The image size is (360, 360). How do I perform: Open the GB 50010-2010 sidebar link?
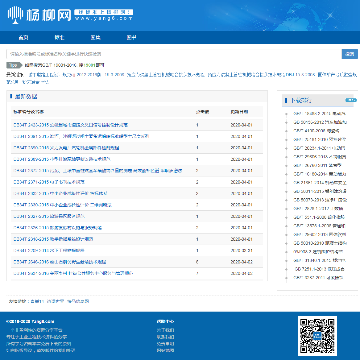tap(320, 243)
